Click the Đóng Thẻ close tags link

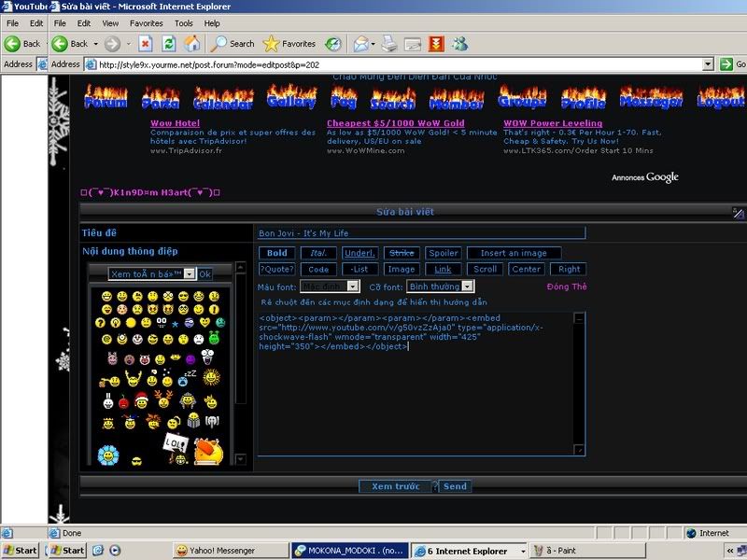(x=567, y=287)
